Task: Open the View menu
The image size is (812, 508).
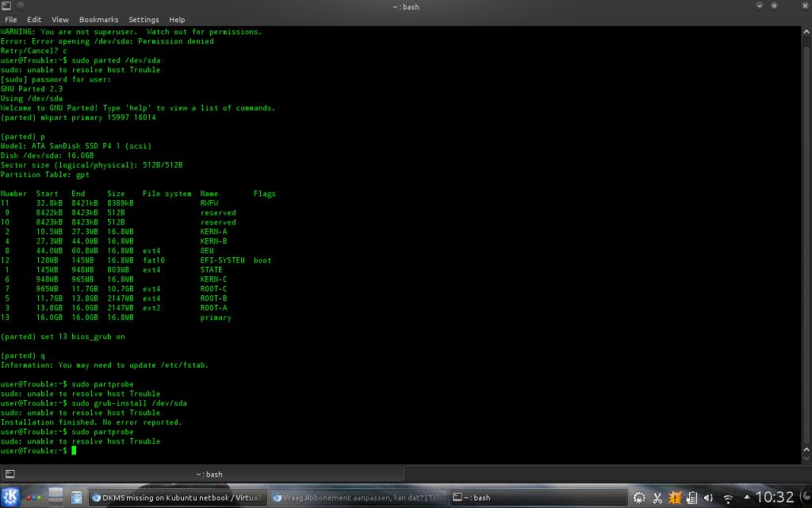Action: (x=60, y=19)
